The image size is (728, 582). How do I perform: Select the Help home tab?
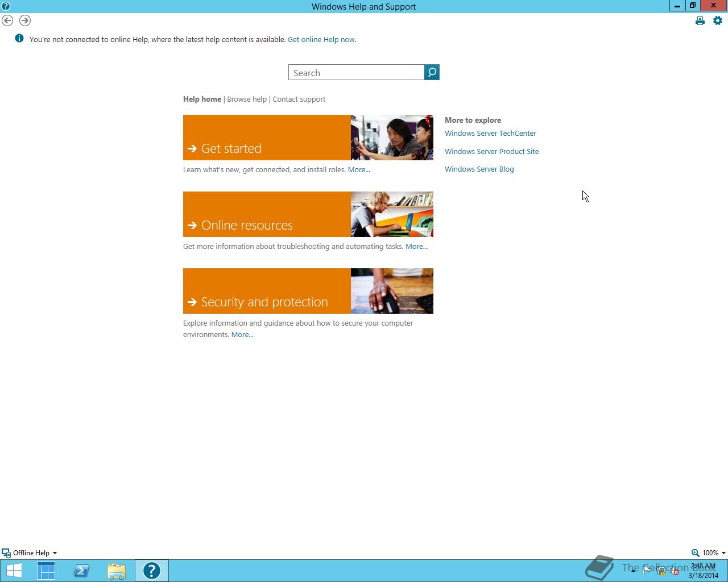click(x=202, y=99)
